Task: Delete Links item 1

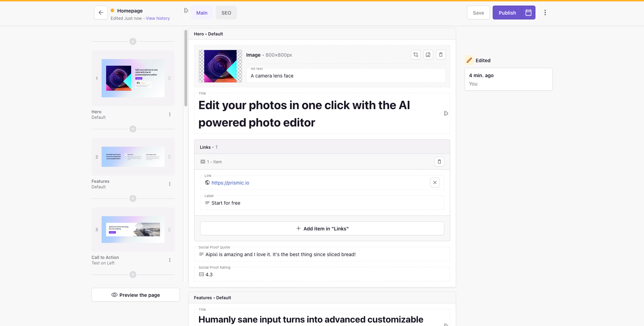Action: 439,162
